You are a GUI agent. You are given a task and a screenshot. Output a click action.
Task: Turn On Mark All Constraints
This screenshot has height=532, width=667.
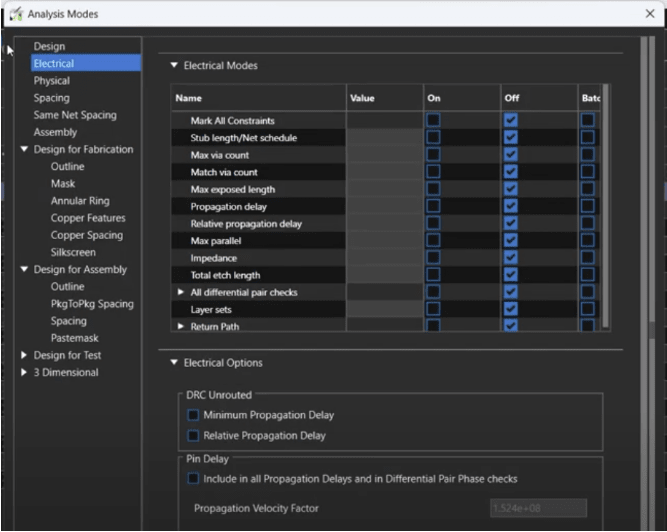point(433,120)
